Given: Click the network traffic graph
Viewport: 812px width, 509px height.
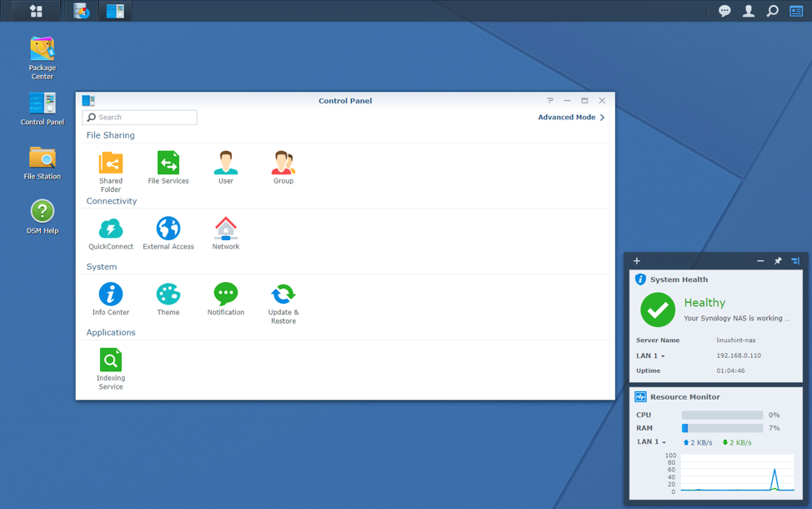Looking at the screenshot, I should tap(738, 473).
